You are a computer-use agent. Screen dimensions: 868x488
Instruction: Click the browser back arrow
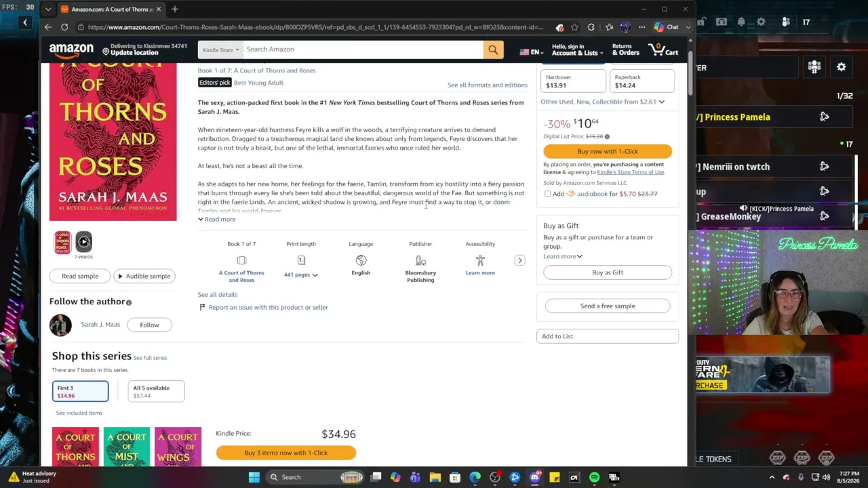47,27
